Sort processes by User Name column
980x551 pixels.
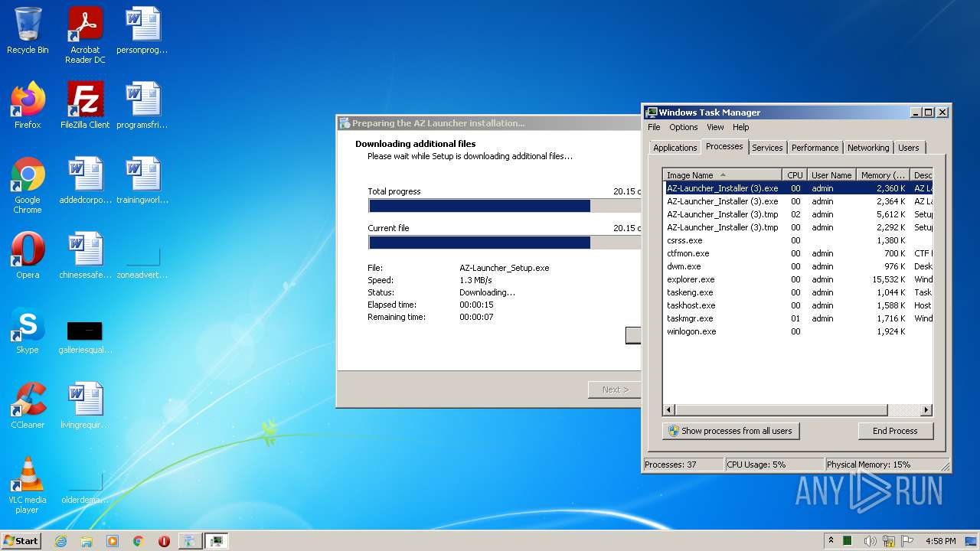tap(831, 175)
